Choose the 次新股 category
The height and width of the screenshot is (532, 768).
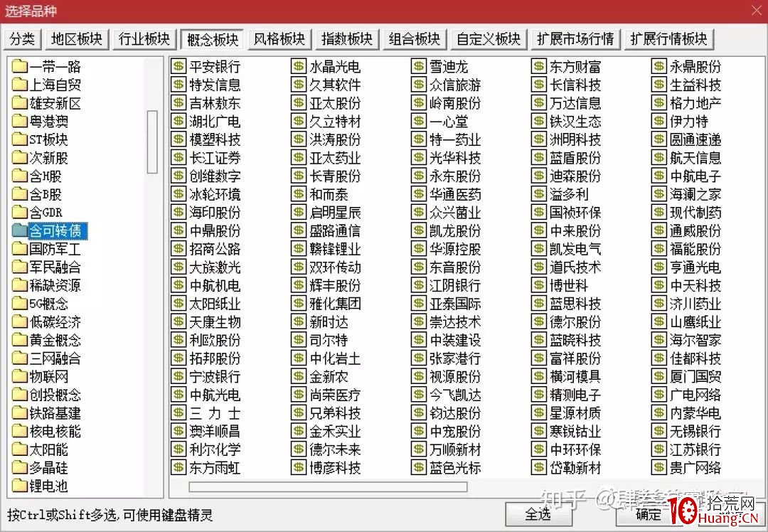(48, 158)
